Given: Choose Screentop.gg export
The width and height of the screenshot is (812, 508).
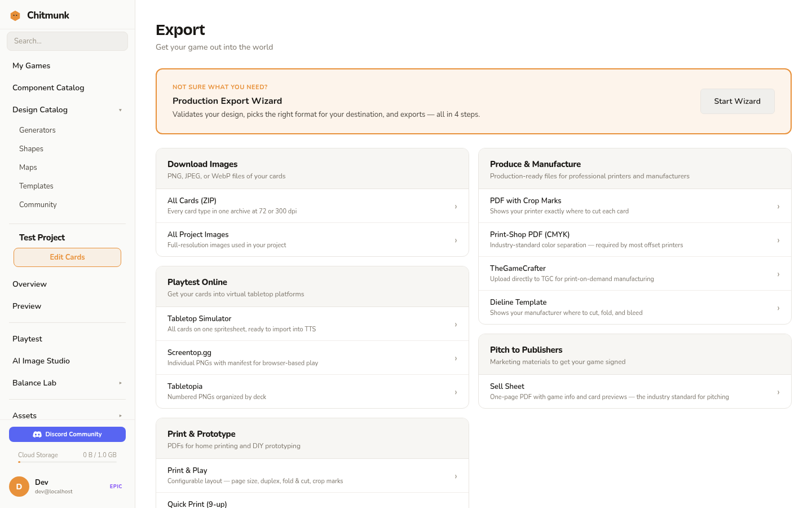Looking at the screenshot, I should (312, 358).
